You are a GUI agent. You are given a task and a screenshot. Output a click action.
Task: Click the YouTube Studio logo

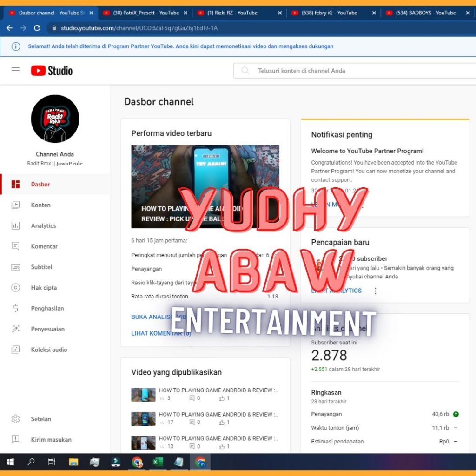pyautogui.click(x=51, y=70)
